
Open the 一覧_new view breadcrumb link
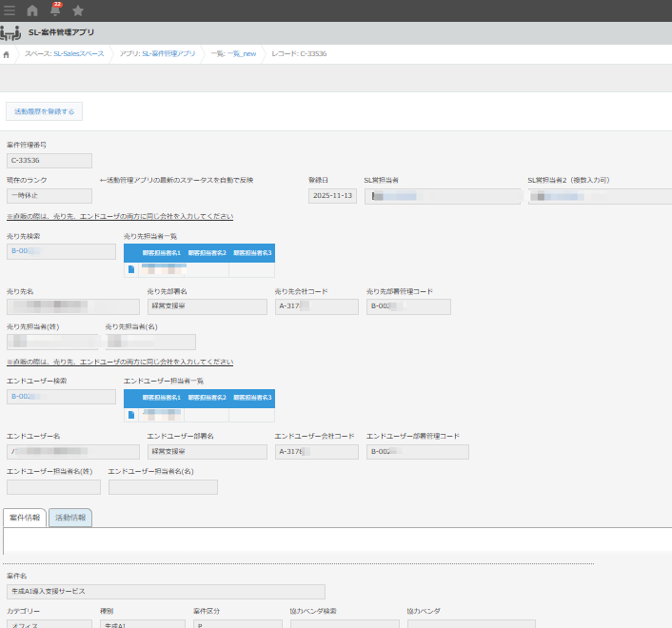tap(233, 54)
